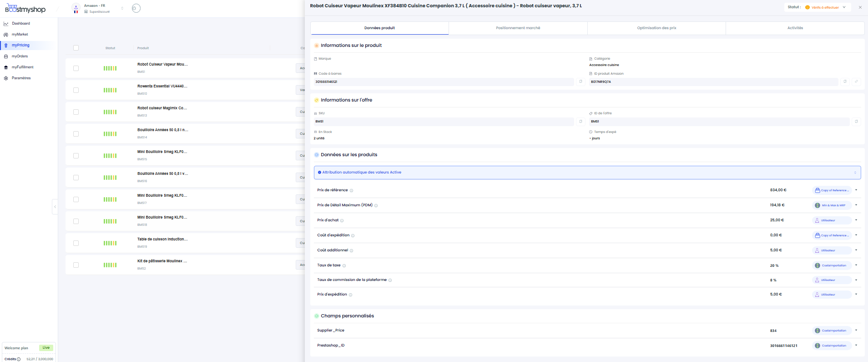Open source dropdown for Supplier_Price
Screen dimensions: 868x362
tap(856, 330)
